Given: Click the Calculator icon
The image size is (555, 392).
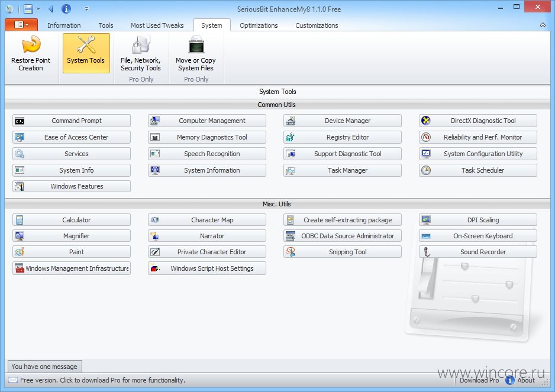Looking at the screenshot, I should coord(20,220).
